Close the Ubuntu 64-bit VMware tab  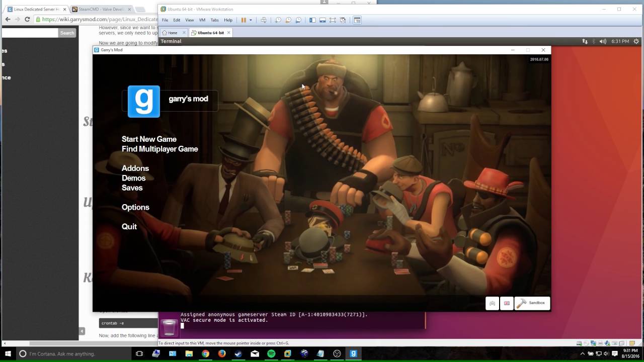[x=228, y=33]
